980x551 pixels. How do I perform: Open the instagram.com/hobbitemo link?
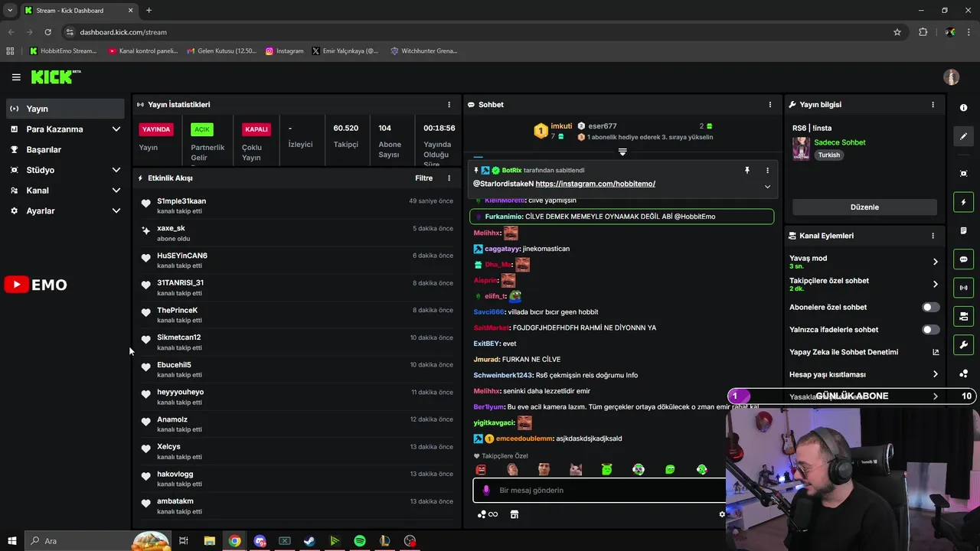pyautogui.click(x=595, y=184)
